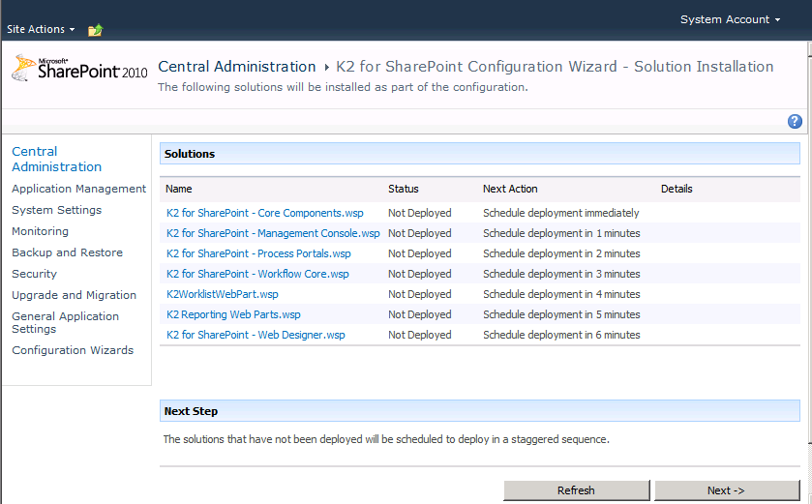Select System Settings in left navigation
This screenshot has width=812, height=504.
point(56,210)
